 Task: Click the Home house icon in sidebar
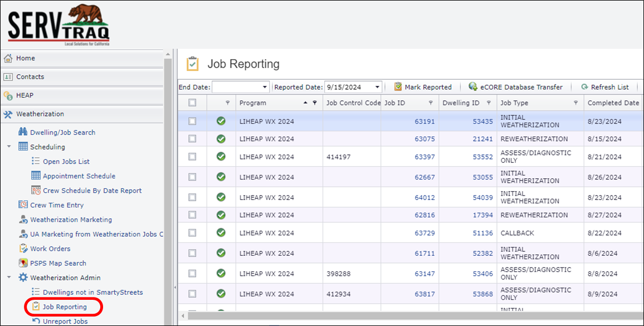pos(8,59)
